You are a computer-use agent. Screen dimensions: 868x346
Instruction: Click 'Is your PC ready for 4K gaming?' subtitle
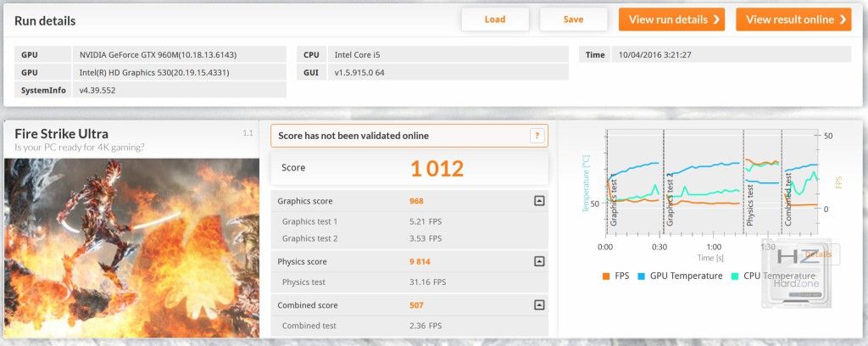click(x=80, y=148)
